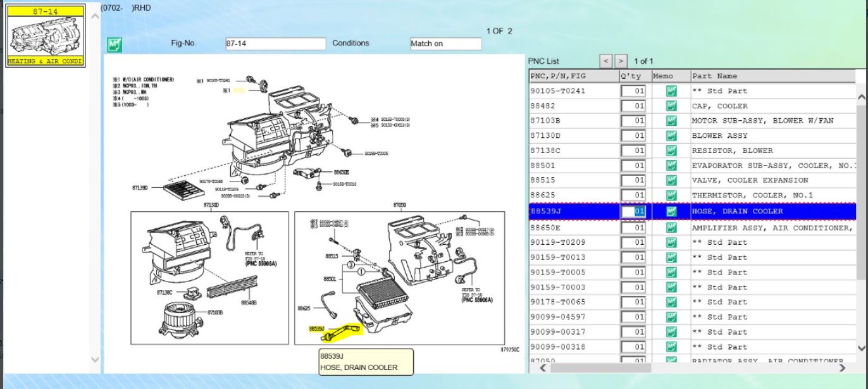868x389 pixels.
Task: Click memo icon for VALVE, COOLER EXPANSION
Action: click(x=671, y=180)
